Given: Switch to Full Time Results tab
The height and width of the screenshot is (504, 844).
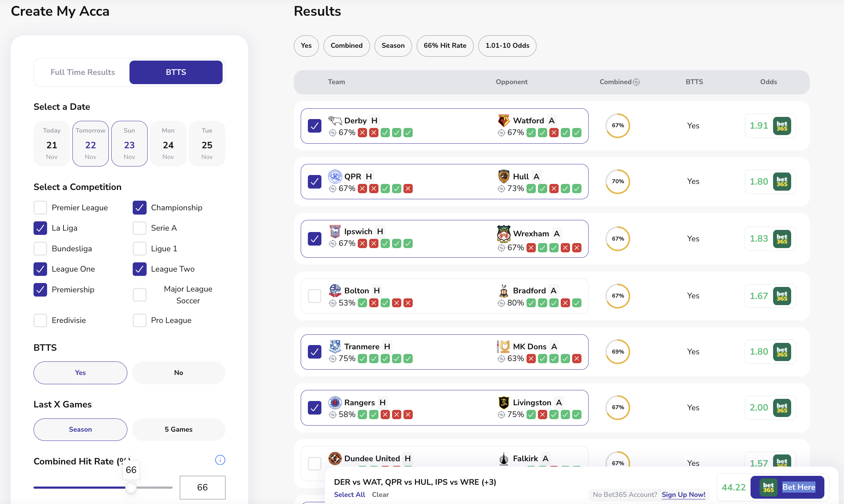Looking at the screenshot, I should (x=82, y=72).
